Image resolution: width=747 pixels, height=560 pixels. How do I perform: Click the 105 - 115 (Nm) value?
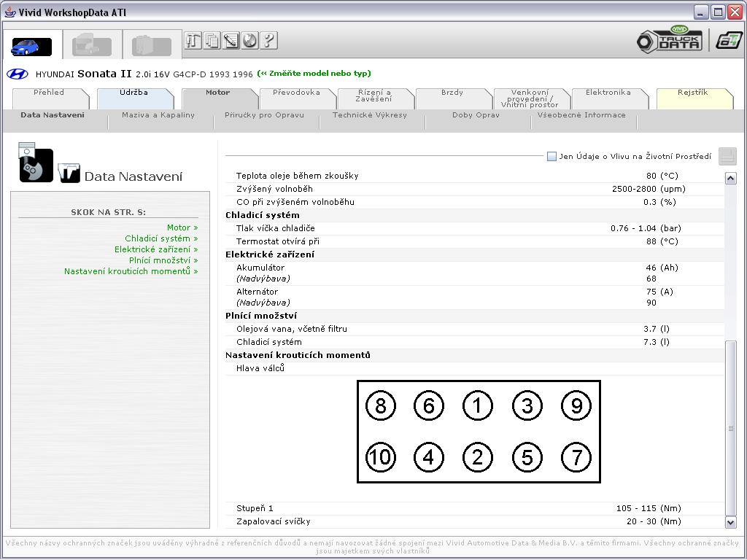pyautogui.click(x=649, y=508)
